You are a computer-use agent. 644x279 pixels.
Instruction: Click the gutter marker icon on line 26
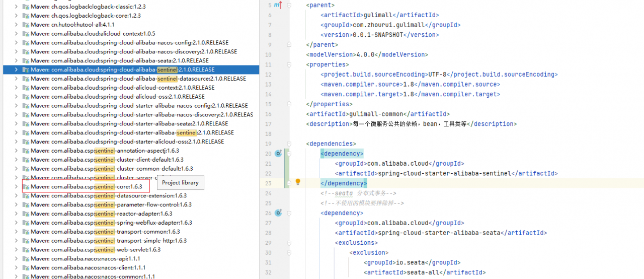[278, 213]
